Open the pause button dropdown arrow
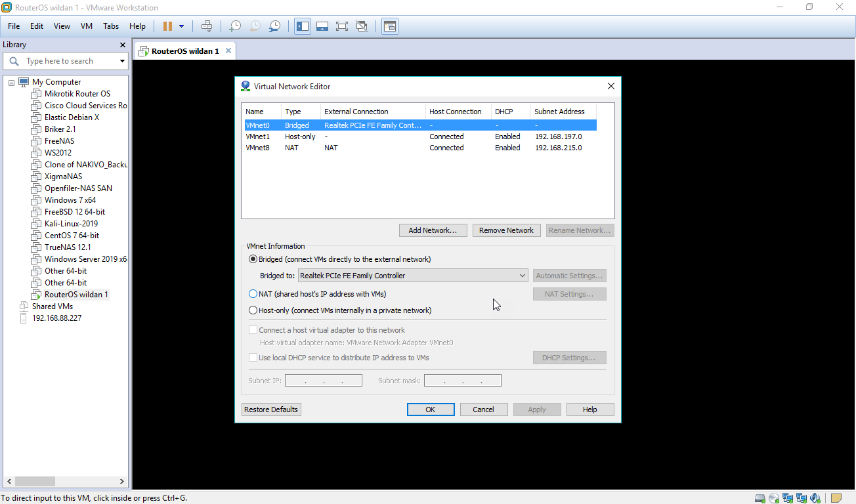 pos(181,26)
